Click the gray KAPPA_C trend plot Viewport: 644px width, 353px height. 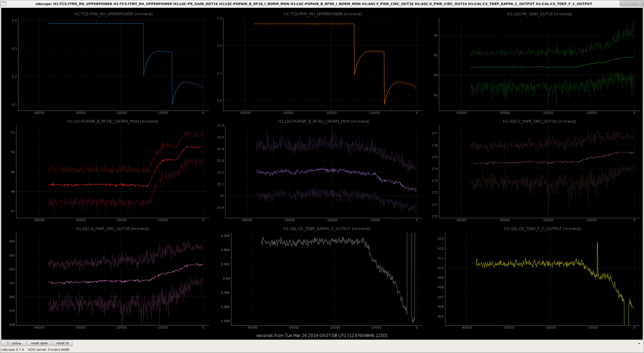[327, 279]
